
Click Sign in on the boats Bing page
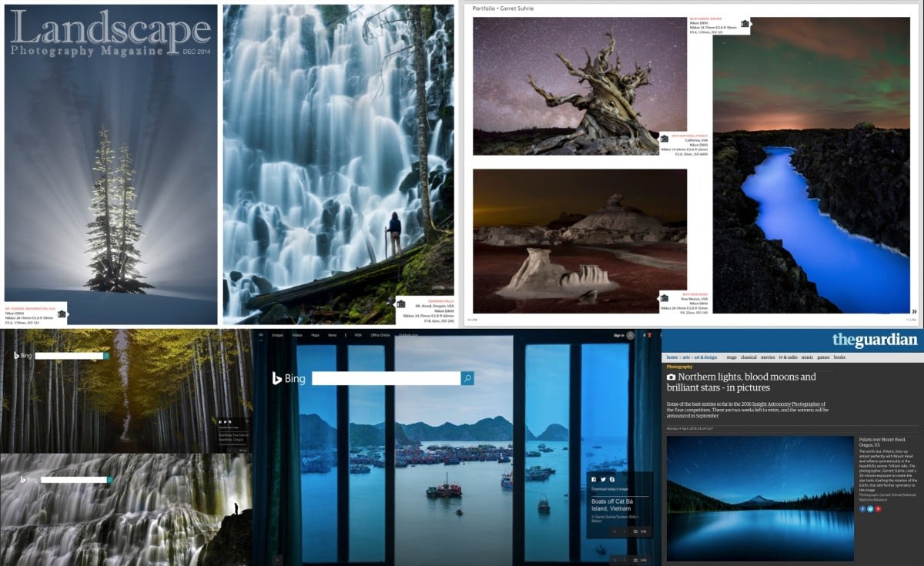pyautogui.click(x=619, y=336)
